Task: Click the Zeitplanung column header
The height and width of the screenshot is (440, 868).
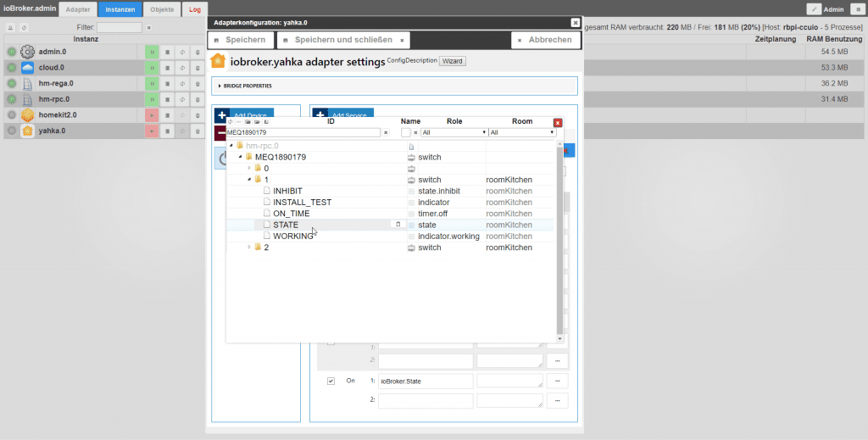Action: pyautogui.click(x=775, y=39)
